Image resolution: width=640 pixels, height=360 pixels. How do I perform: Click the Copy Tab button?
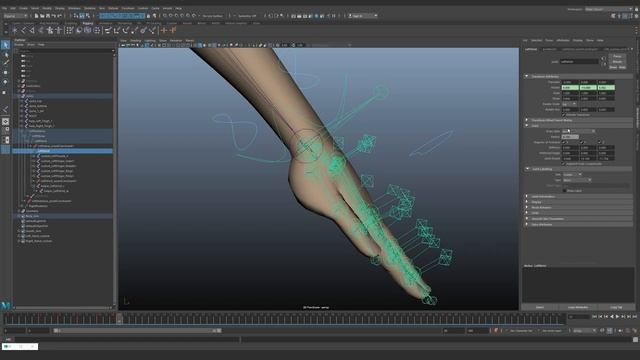pos(616,307)
